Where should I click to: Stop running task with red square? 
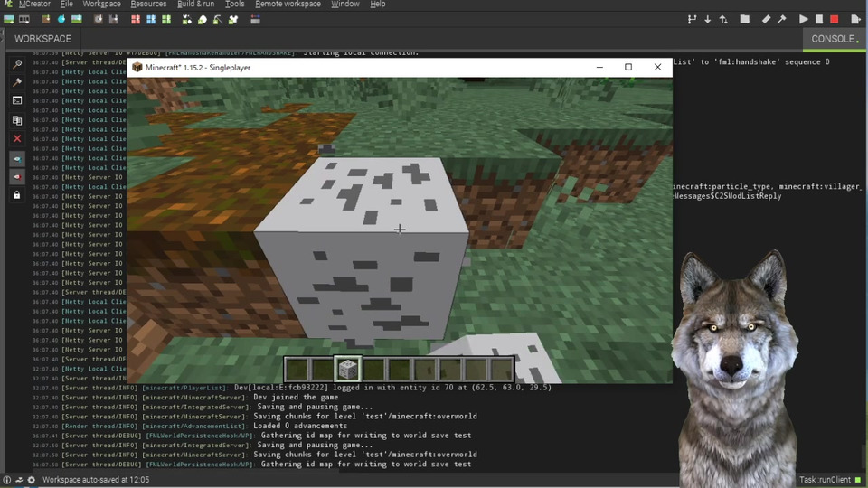pyautogui.click(x=835, y=19)
